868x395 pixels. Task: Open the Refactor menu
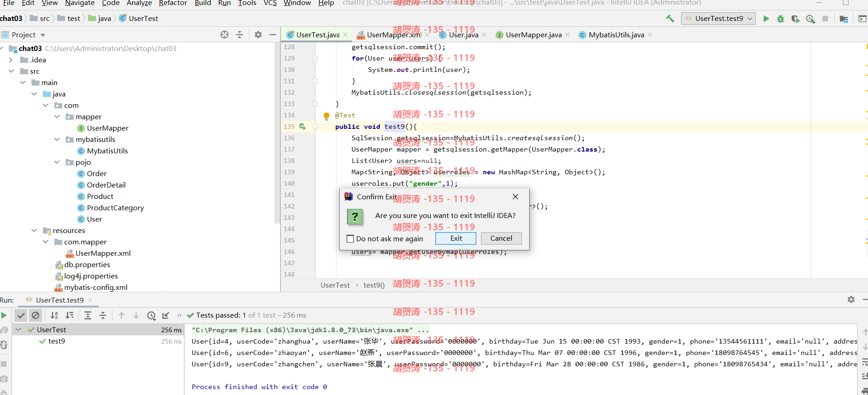click(x=173, y=3)
